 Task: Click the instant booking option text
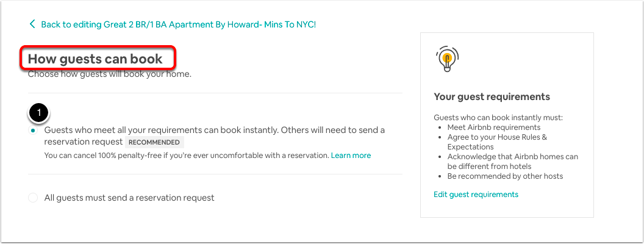pos(215,136)
